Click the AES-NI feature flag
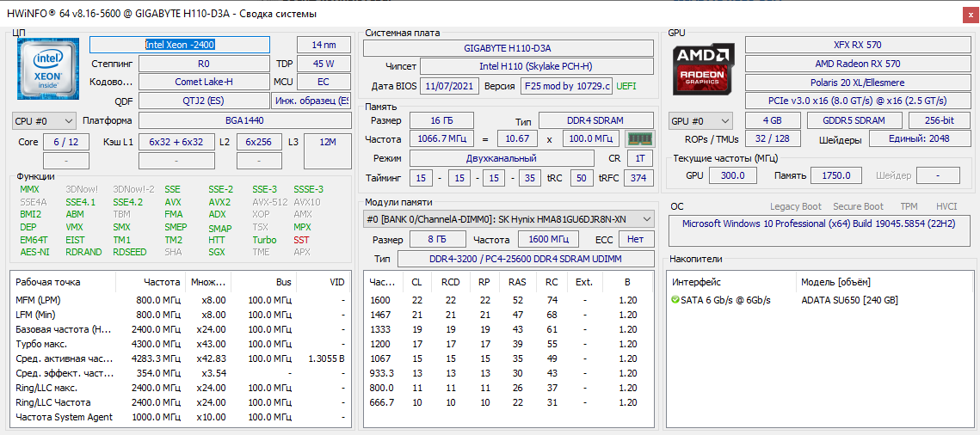This screenshot has width=980, height=435. [x=34, y=252]
